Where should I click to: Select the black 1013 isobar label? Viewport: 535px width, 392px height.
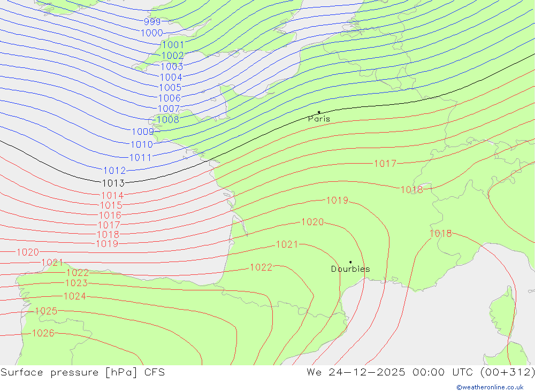pyautogui.click(x=113, y=183)
